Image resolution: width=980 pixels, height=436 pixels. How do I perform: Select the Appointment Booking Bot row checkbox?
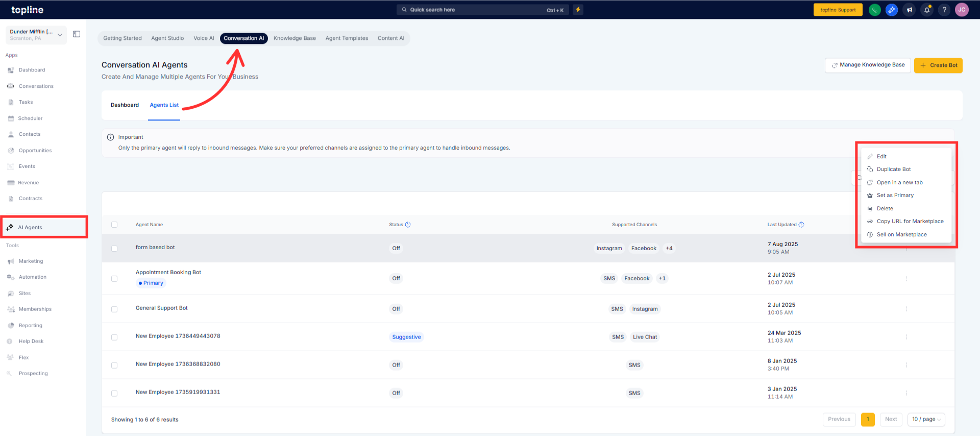click(114, 279)
